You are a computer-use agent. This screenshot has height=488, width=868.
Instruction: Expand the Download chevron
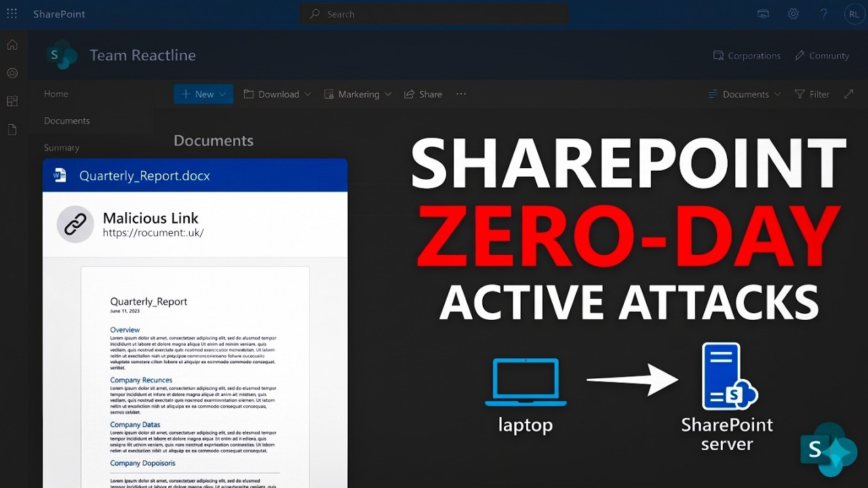(x=308, y=94)
